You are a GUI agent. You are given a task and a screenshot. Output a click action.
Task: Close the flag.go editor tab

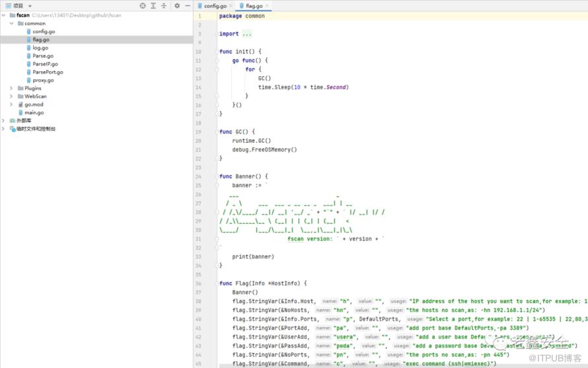pos(268,6)
